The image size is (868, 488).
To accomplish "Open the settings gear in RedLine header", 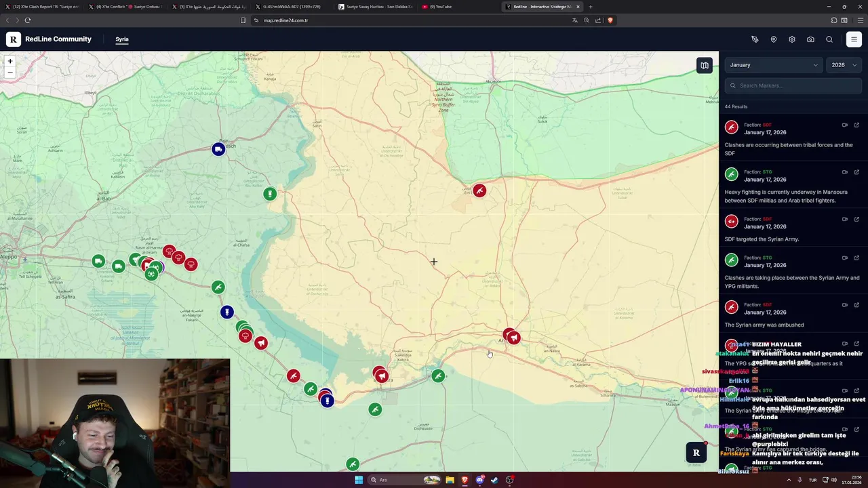I will (x=792, y=39).
